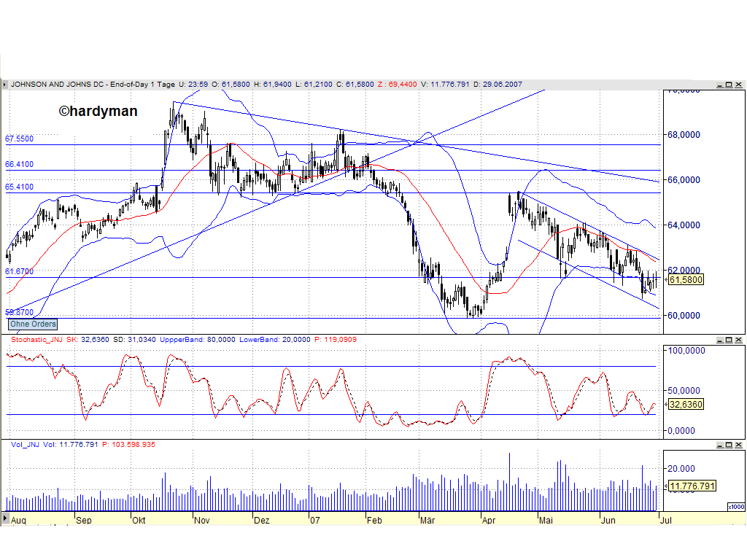Toggle the 61,5800 last-price marker

[686, 279]
